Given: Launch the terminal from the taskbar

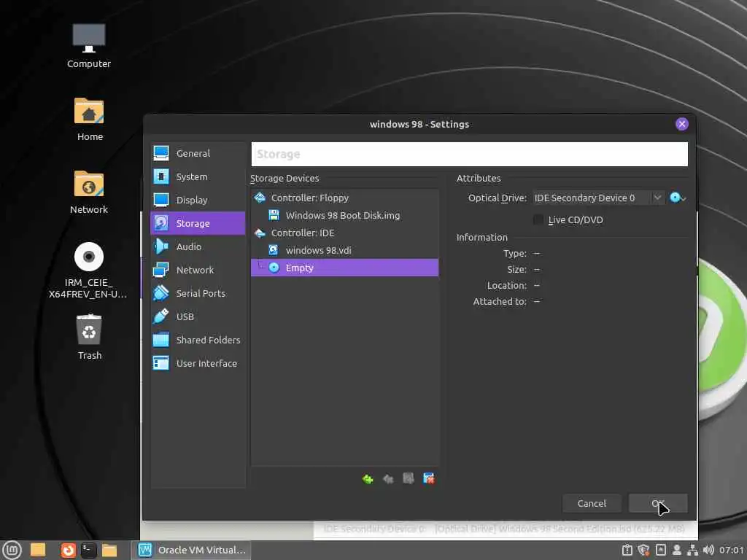Looking at the screenshot, I should click(x=88, y=550).
